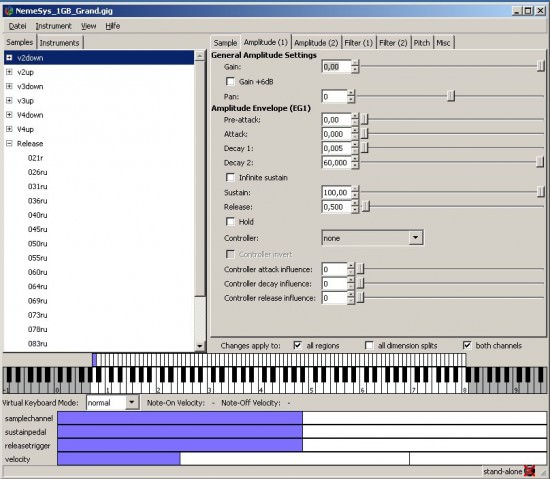Switch to the Sample settings tab
Viewport: 550px width, 479px height.
[225, 43]
